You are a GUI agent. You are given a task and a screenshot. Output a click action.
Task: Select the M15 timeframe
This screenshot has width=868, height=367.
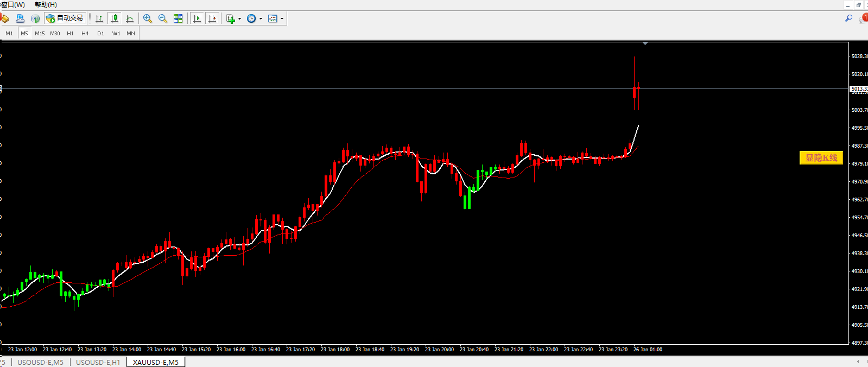pyautogui.click(x=40, y=33)
